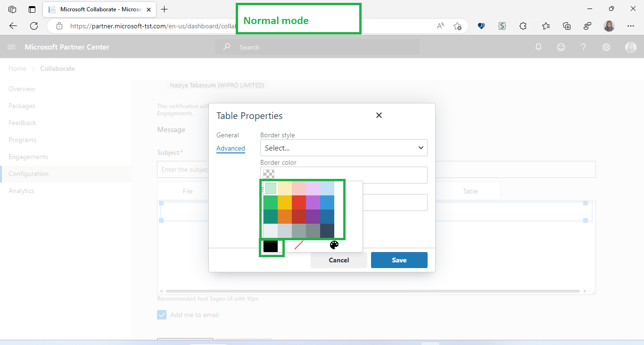Switch to the Advanced tab in Table Properties
This screenshot has width=644, height=345.
point(231,148)
